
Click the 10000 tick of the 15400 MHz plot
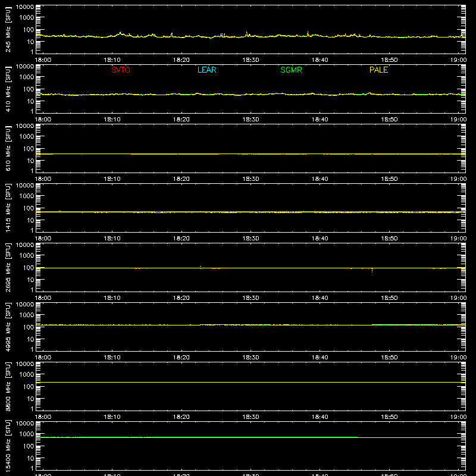point(25,424)
